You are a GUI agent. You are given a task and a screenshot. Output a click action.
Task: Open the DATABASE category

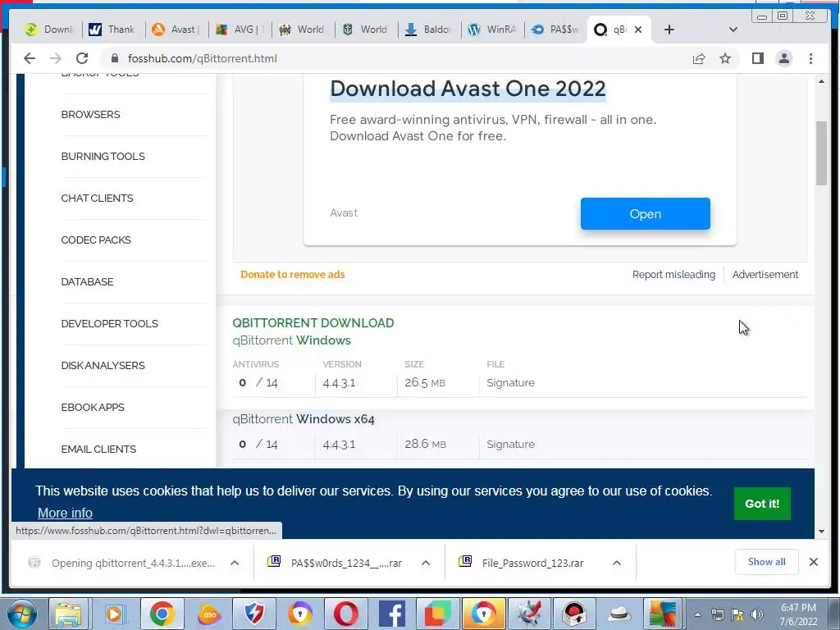point(87,282)
